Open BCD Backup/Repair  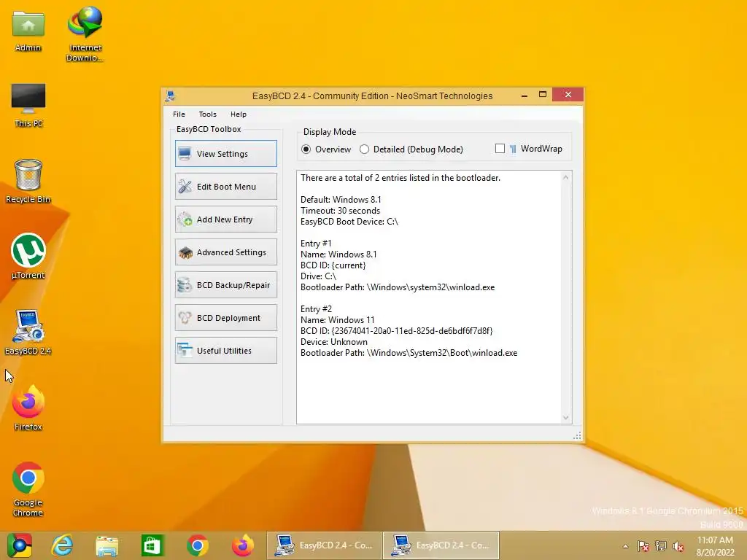(226, 285)
